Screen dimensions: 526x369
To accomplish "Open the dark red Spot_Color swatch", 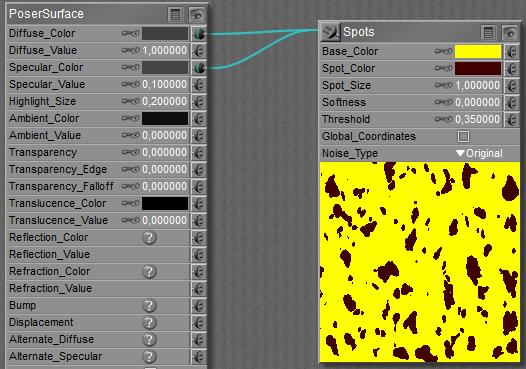I will tap(478, 68).
